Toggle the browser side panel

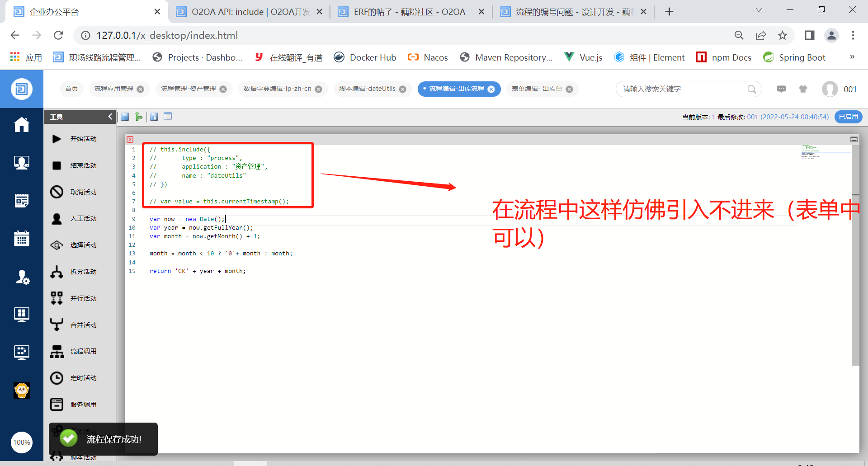pyautogui.click(x=809, y=35)
